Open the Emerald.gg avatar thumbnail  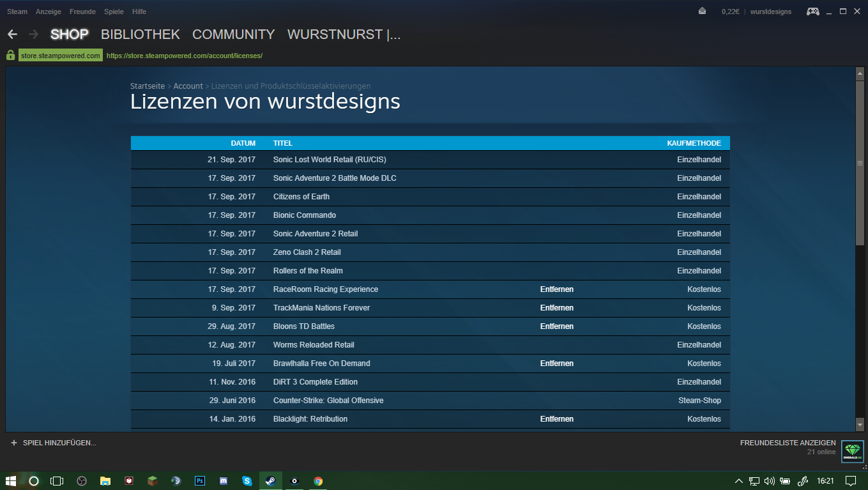[853, 451]
